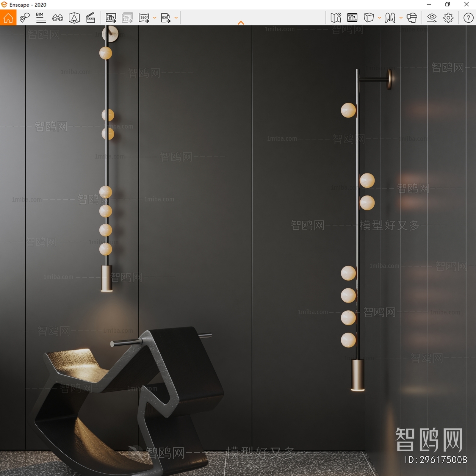This screenshot has width=476, height=476.
Task: Click the binoculars view icon
Action: pos(58,18)
